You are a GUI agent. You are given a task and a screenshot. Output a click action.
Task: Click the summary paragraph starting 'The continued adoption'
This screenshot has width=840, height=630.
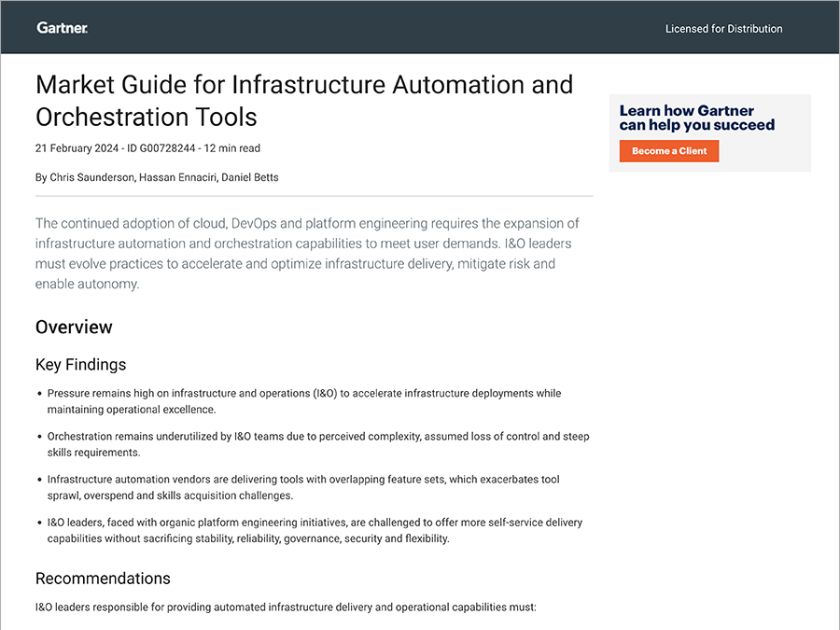[307, 253]
